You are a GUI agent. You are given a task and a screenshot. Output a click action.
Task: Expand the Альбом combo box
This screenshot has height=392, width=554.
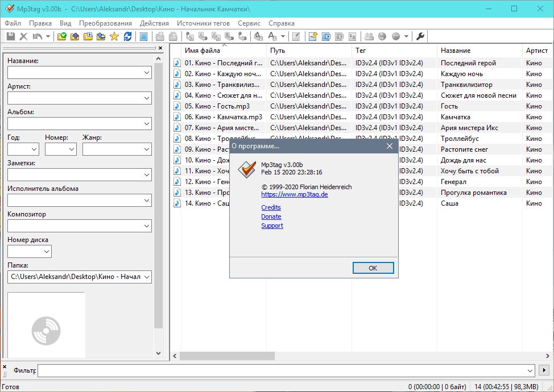click(147, 124)
